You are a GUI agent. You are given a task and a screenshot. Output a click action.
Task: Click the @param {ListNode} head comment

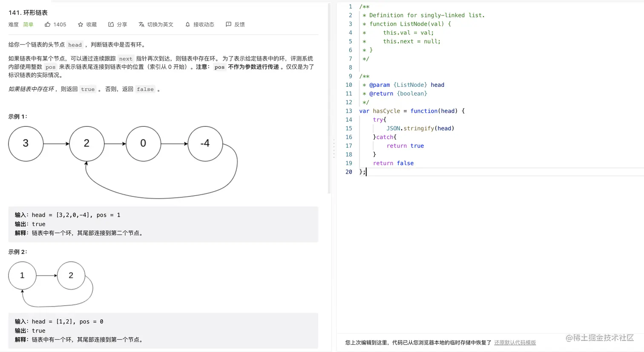pyautogui.click(x=403, y=85)
